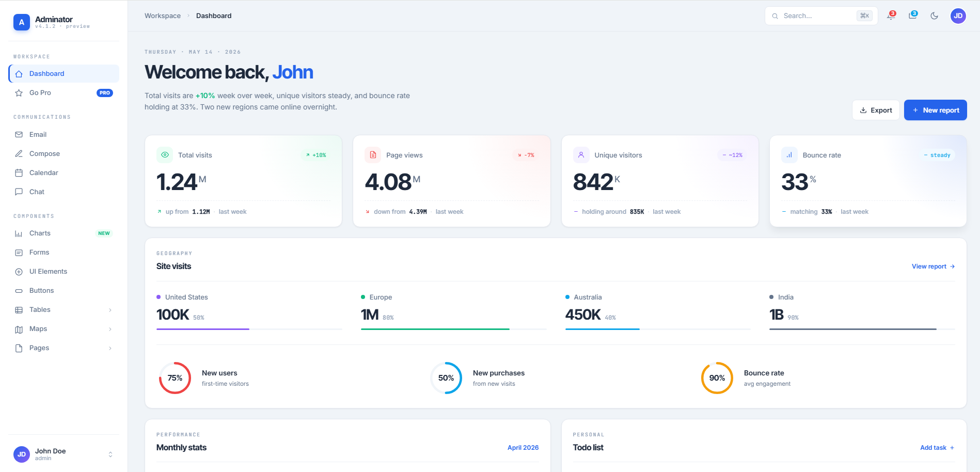Open Go Pro menu label
Screen dimensions: 980x472
(40, 93)
